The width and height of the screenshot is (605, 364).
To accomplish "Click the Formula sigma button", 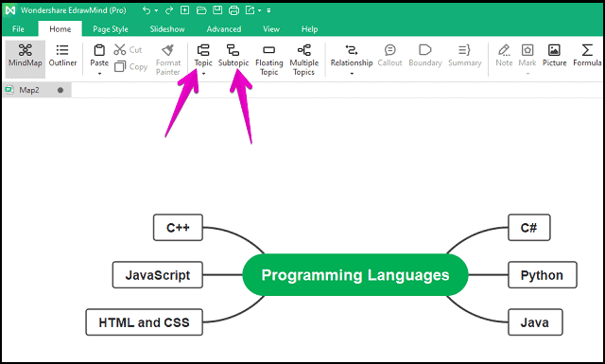I will click(x=587, y=56).
